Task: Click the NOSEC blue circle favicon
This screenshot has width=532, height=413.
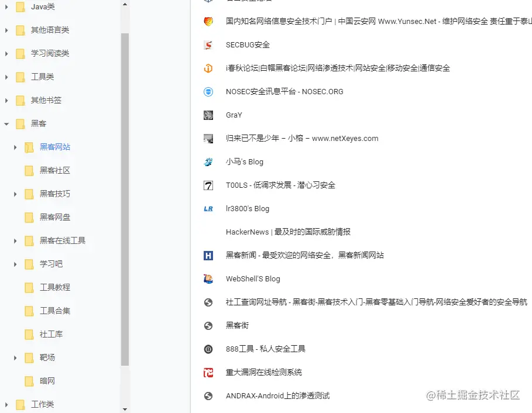Action: coord(208,92)
